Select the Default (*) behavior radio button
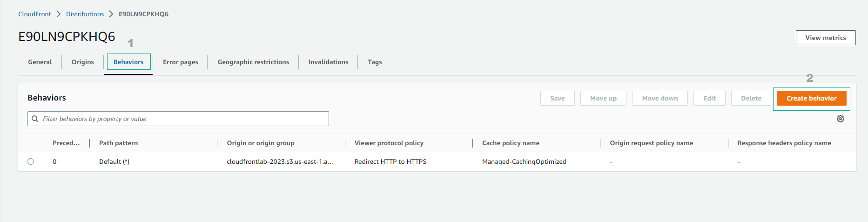Viewport: 868px width, 222px height. 31,161
